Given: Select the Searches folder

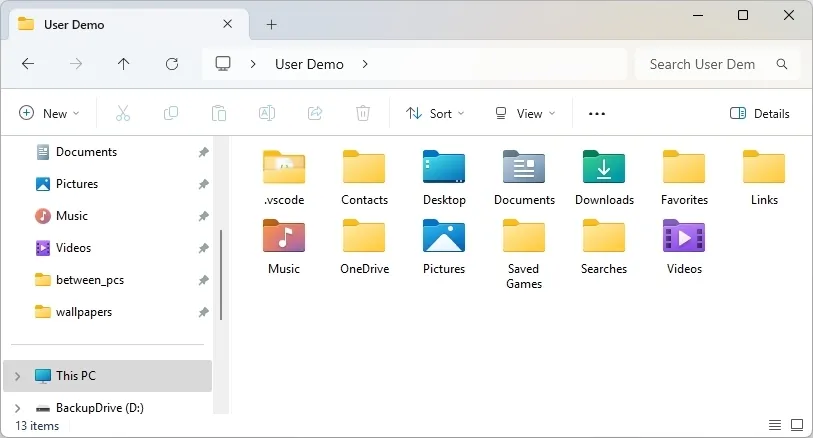Looking at the screenshot, I should pos(604,247).
